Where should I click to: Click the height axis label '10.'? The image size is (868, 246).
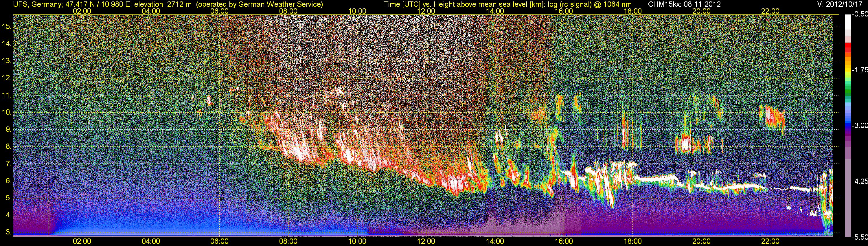(7, 112)
